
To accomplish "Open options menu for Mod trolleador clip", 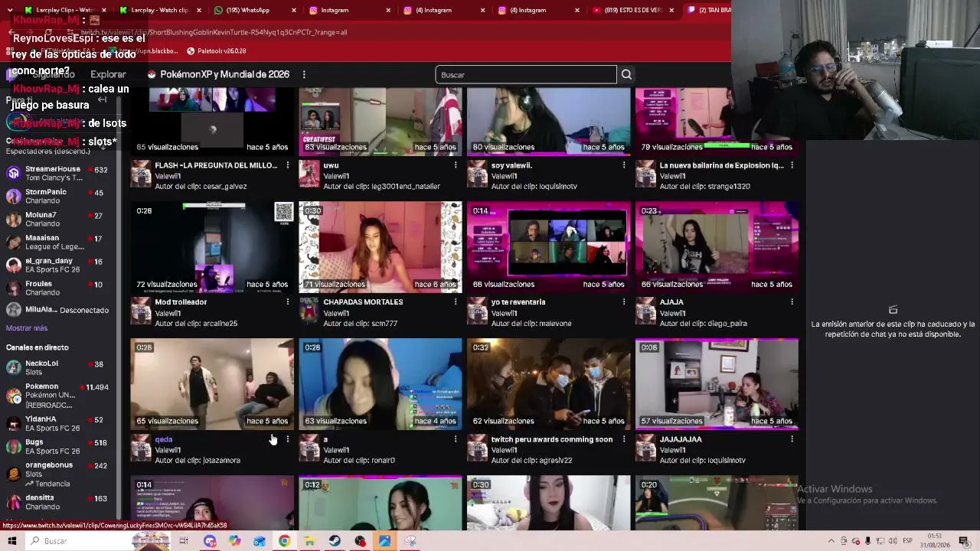I will (x=287, y=302).
